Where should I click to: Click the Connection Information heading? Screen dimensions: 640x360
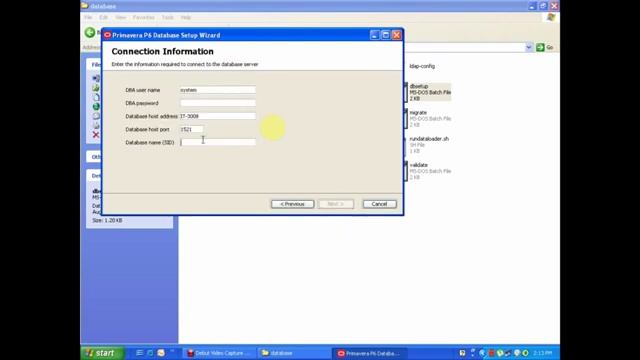pos(162,51)
